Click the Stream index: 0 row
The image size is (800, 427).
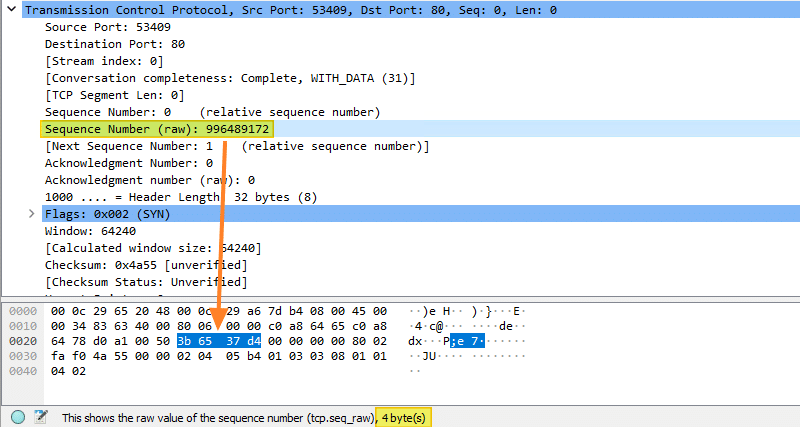(102, 61)
